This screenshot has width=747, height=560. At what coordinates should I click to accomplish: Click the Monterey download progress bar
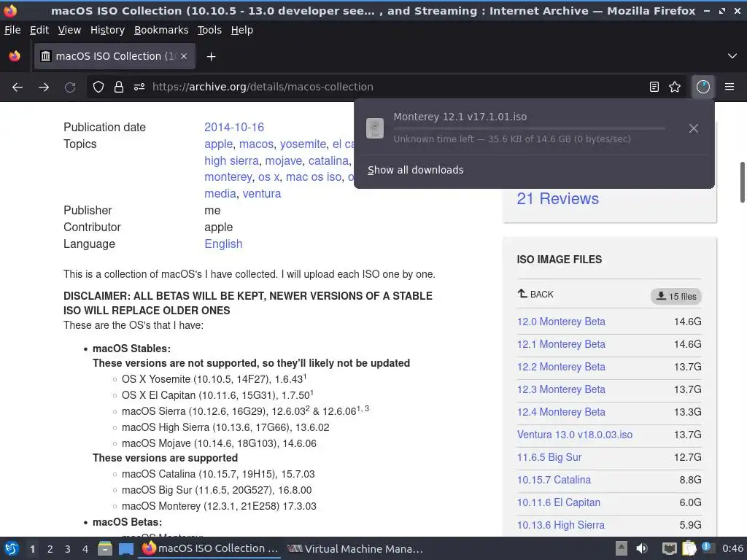(x=529, y=128)
